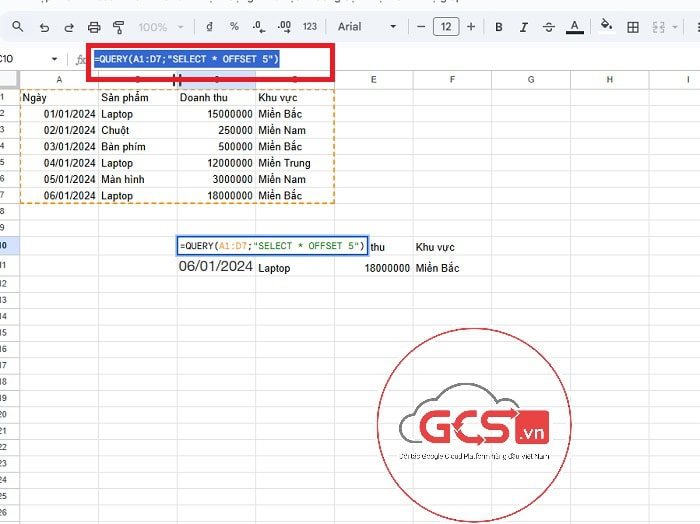Open the zoom 100% dropdown
This screenshot has width=700, height=524.
[161, 27]
